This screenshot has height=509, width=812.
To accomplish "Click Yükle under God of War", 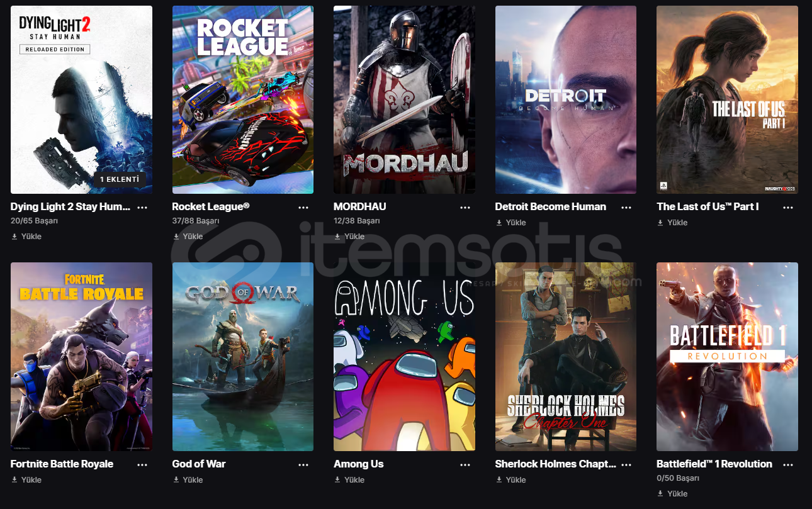I will click(x=188, y=479).
